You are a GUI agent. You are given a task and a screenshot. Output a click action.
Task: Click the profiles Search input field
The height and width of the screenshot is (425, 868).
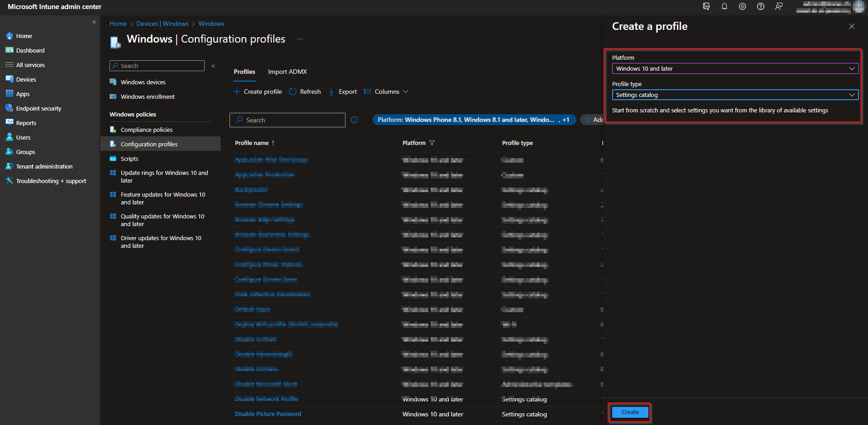[x=287, y=120]
